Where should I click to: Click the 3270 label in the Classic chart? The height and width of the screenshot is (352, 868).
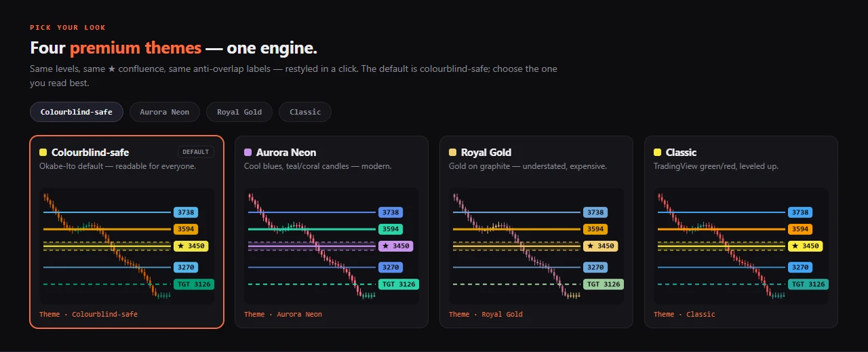(800, 267)
